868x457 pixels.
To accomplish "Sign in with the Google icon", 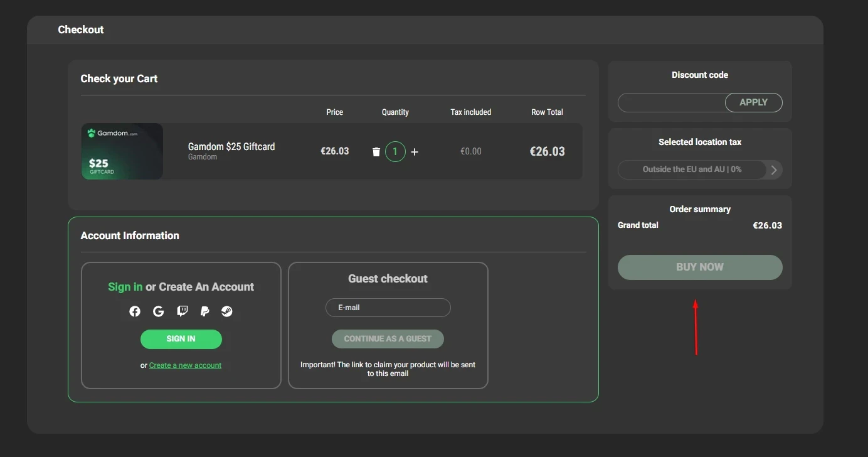I will tap(158, 311).
